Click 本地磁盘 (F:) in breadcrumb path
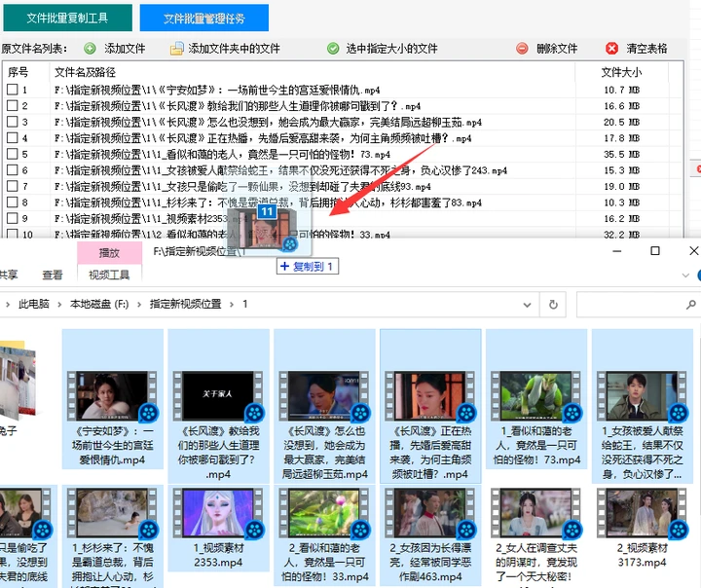701x588 pixels. point(99,304)
